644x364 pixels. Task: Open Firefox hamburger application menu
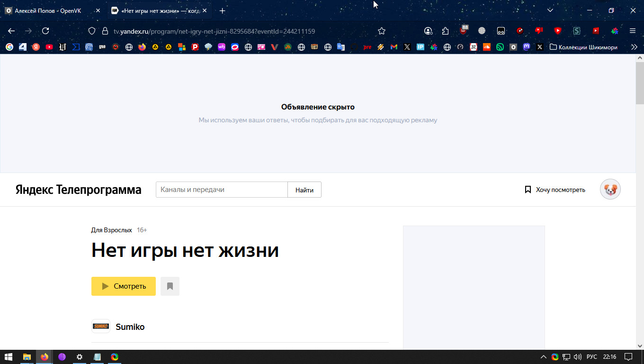click(633, 31)
